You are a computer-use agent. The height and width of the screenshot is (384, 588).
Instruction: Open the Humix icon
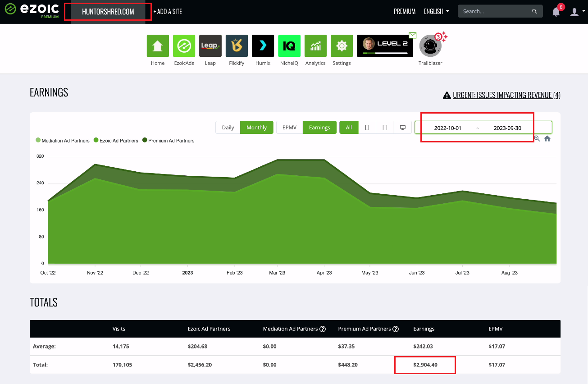point(263,46)
